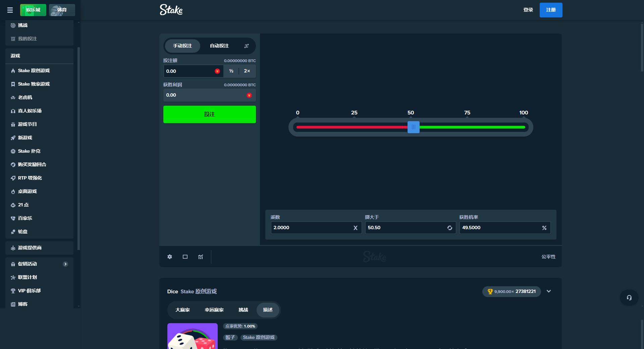Halve the bet with ½ button
Screen dimensions: 644x349
point(231,71)
